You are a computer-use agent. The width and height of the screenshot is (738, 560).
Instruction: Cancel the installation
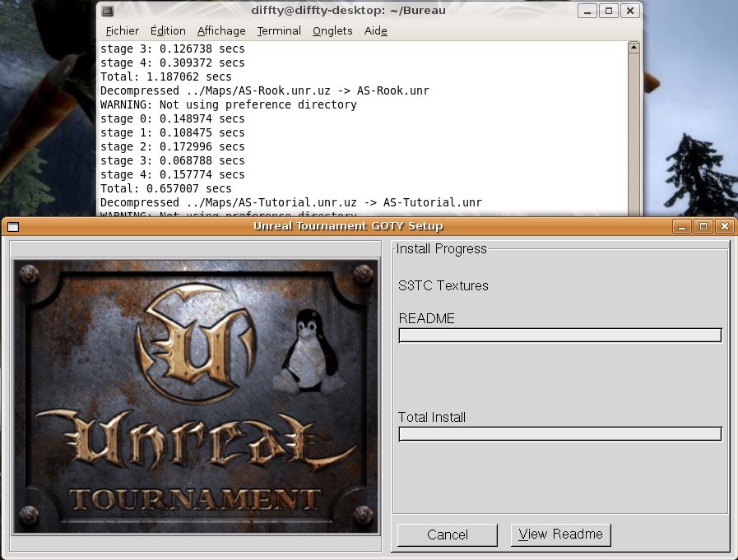point(448,535)
